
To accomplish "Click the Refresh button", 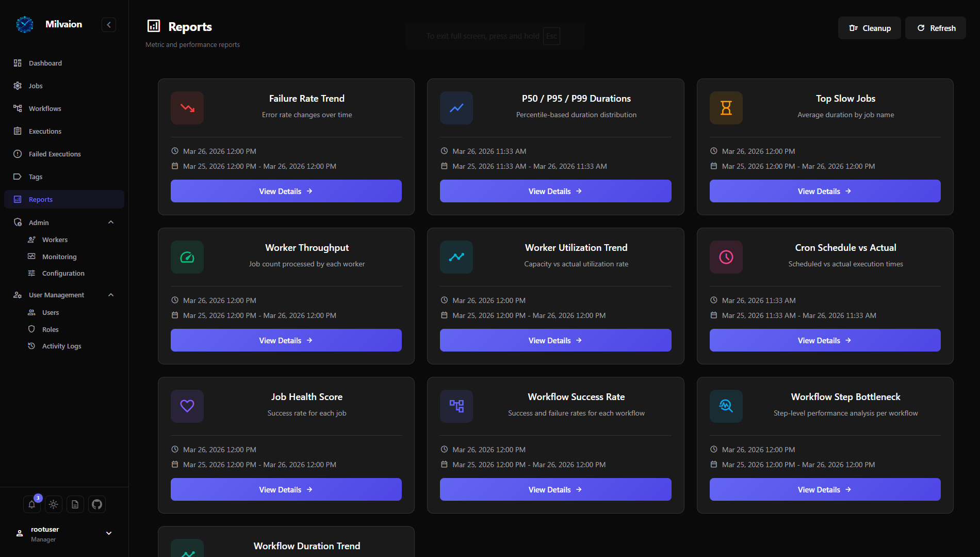I will (x=935, y=28).
